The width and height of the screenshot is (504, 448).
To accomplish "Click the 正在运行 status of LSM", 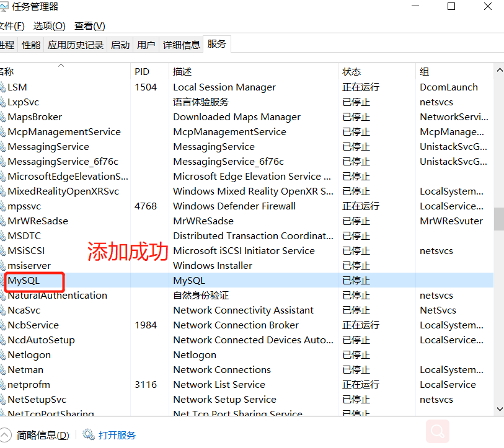I will tap(361, 87).
